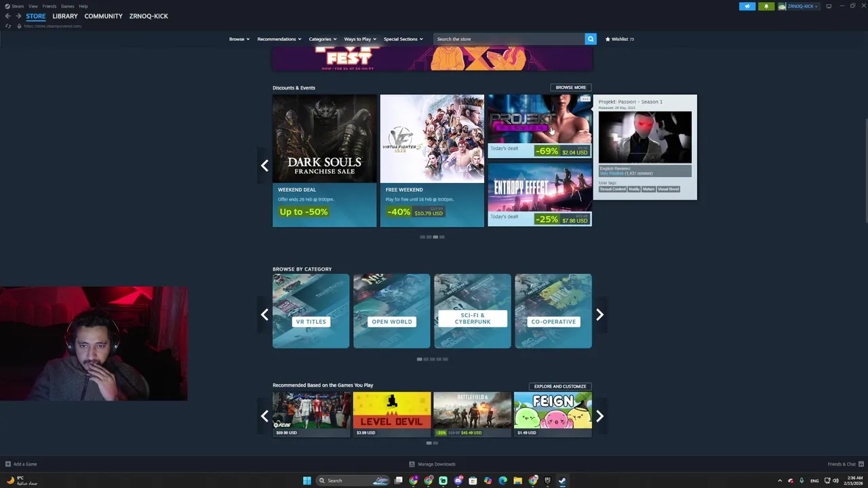
Task: Open Discord from the taskbar
Action: tap(458, 481)
